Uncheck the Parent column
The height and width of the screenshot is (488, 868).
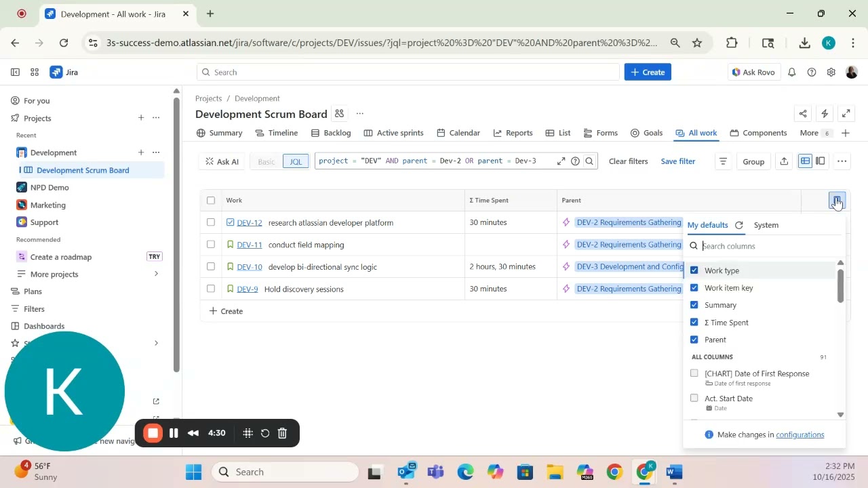tap(694, 340)
